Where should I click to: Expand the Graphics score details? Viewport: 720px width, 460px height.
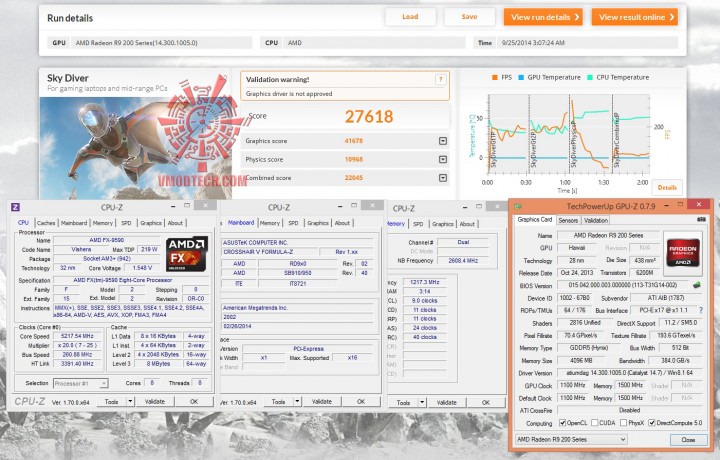pos(443,141)
